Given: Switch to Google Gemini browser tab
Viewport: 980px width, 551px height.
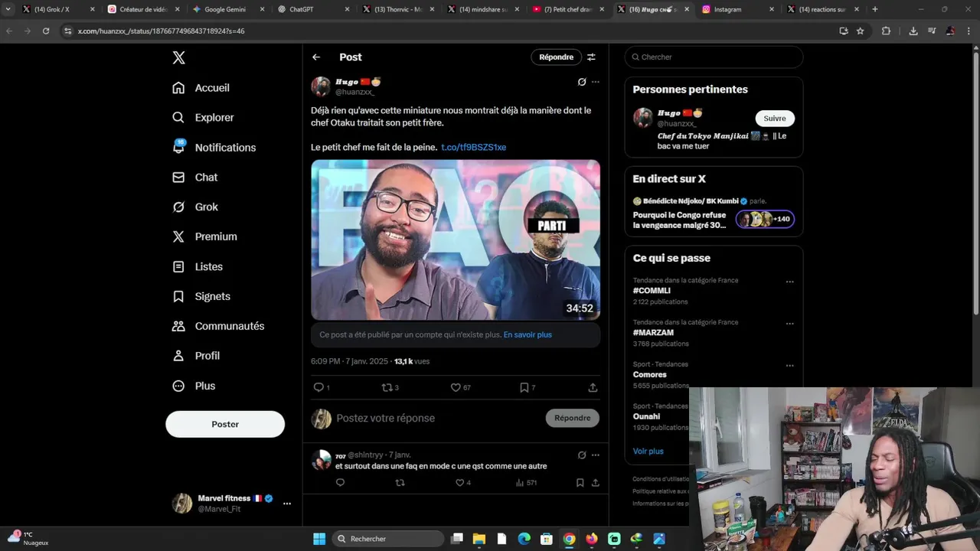Looking at the screenshot, I should pos(225,9).
